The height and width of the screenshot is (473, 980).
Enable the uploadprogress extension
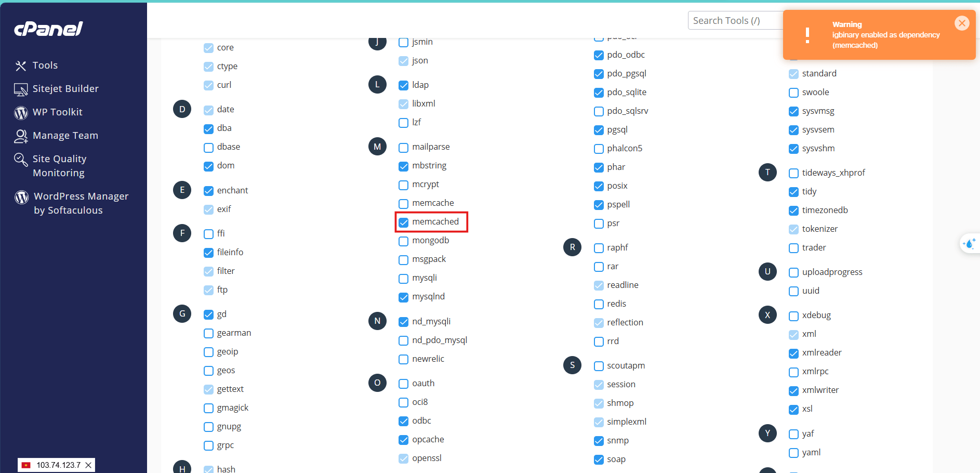(x=793, y=273)
